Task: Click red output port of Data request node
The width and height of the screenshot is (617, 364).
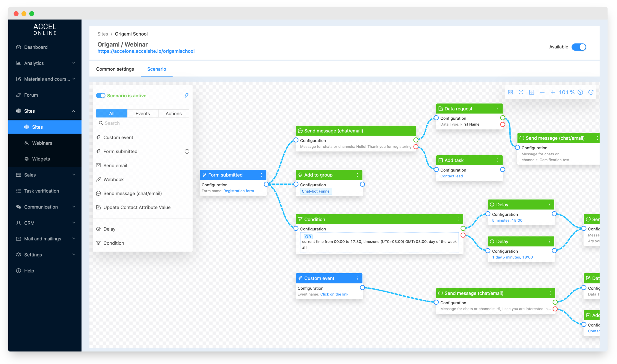Action: (503, 125)
